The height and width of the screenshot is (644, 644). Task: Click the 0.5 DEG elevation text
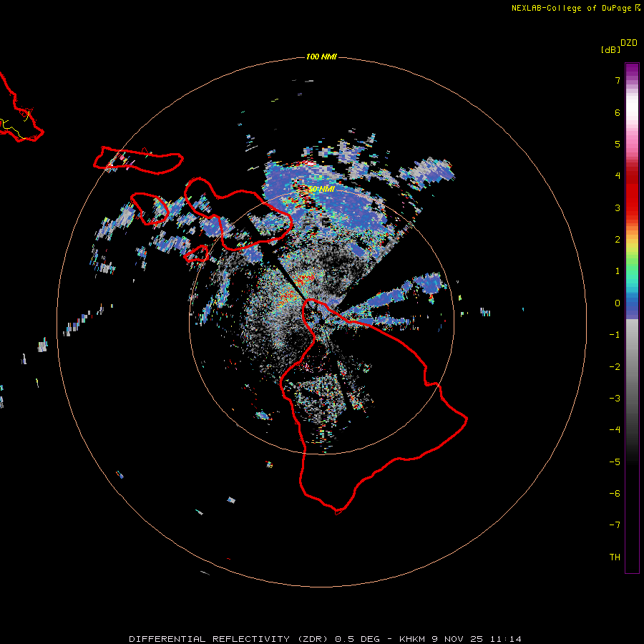(358, 639)
